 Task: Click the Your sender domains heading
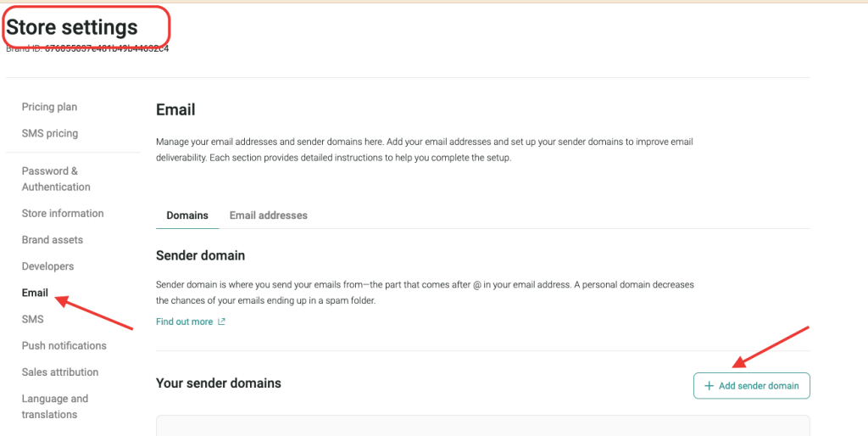click(x=219, y=383)
